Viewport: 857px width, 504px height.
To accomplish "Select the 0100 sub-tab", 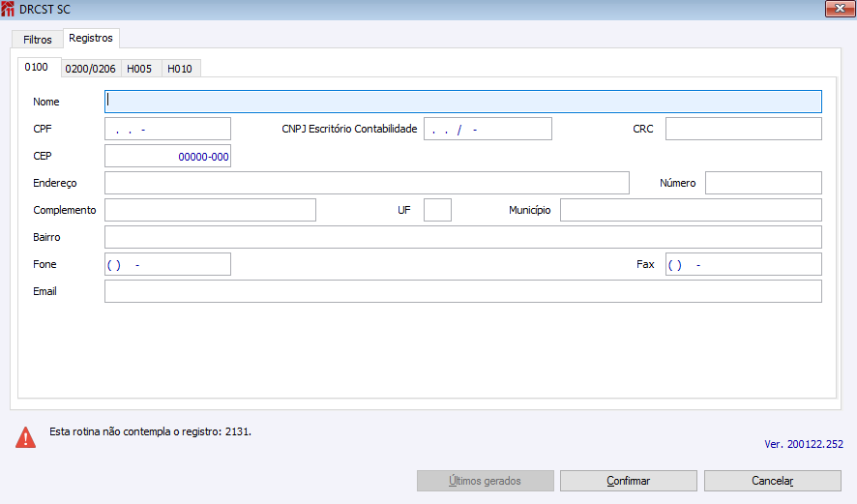I will point(36,68).
